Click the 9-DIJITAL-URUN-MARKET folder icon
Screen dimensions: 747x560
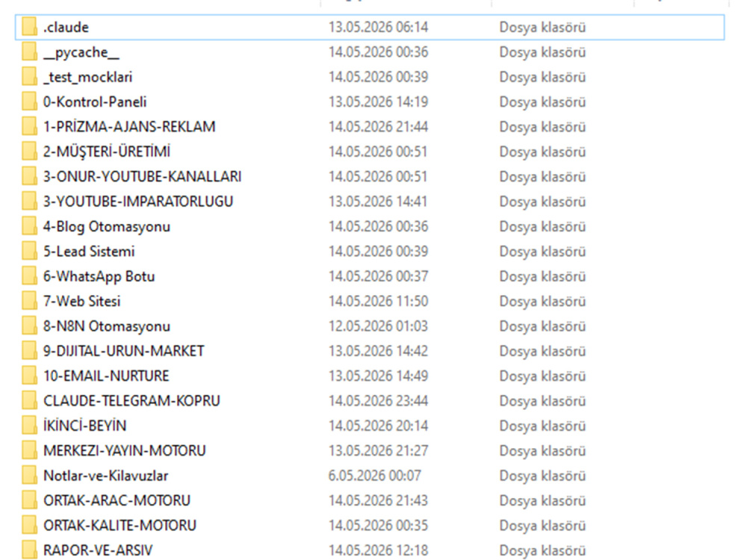29,350
